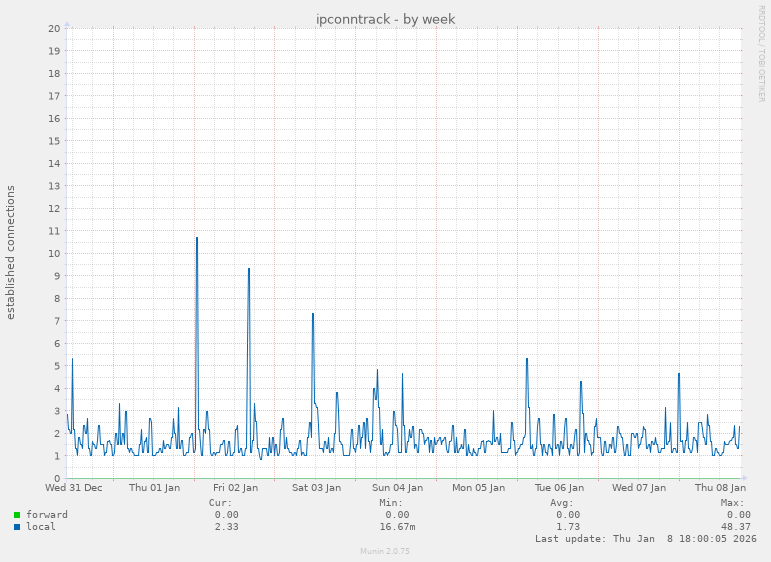
Task: Click the "Wed 31 Dec" x-axis label
Action: [74, 488]
